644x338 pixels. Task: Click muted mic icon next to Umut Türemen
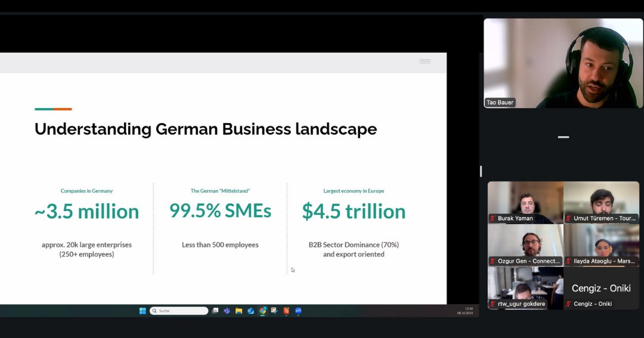pos(568,219)
